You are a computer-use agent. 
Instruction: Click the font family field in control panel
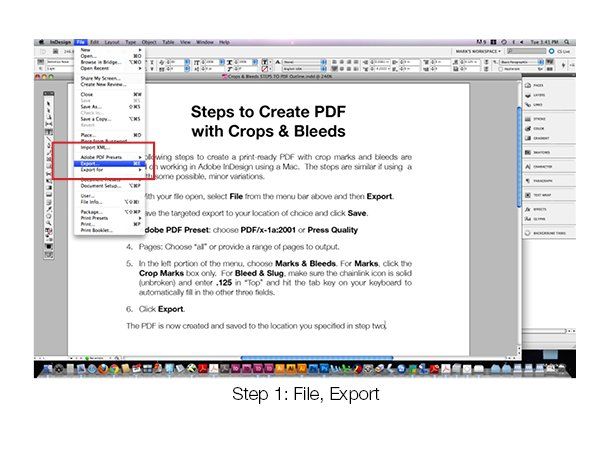click(59, 62)
